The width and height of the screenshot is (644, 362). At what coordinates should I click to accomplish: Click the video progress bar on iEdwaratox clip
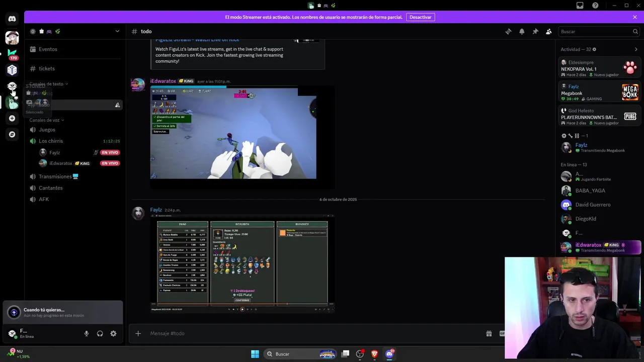[224, 86]
